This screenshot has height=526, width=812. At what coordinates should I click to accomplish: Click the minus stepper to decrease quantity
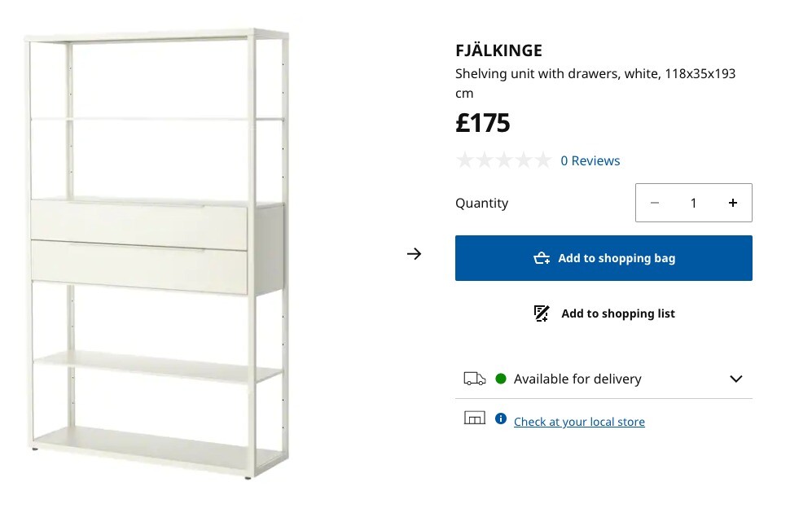655,203
